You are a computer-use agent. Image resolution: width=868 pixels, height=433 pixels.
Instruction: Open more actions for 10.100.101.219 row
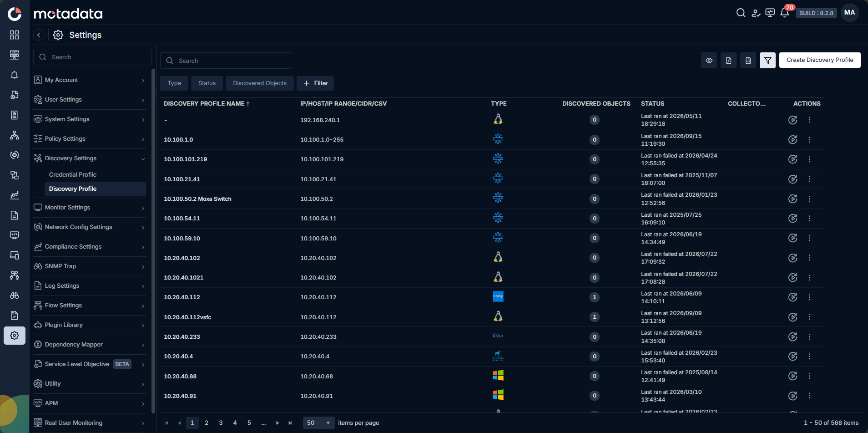[x=810, y=159]
